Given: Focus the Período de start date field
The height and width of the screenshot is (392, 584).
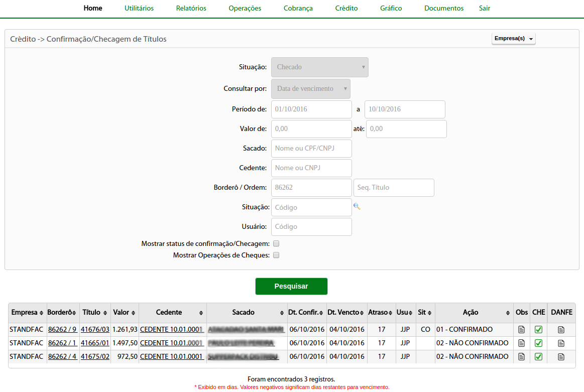Looking at the screenshot, I should (x=311, y=109).
